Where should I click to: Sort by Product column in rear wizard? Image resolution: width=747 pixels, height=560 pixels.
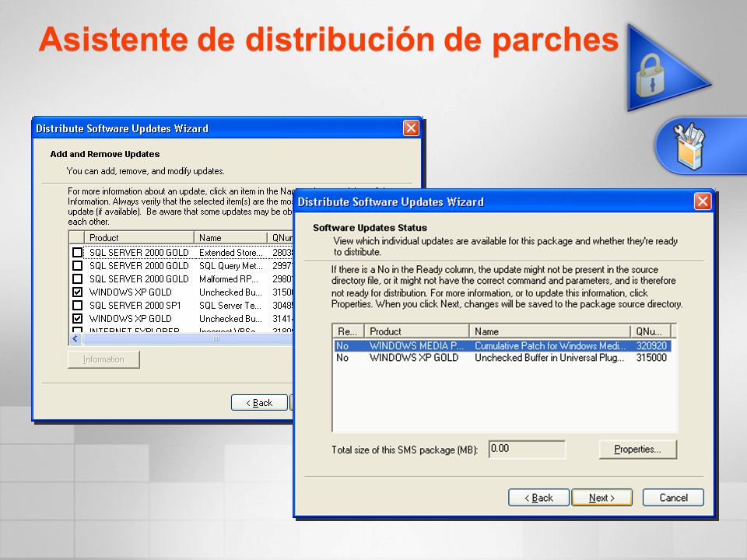pos(139,237)
